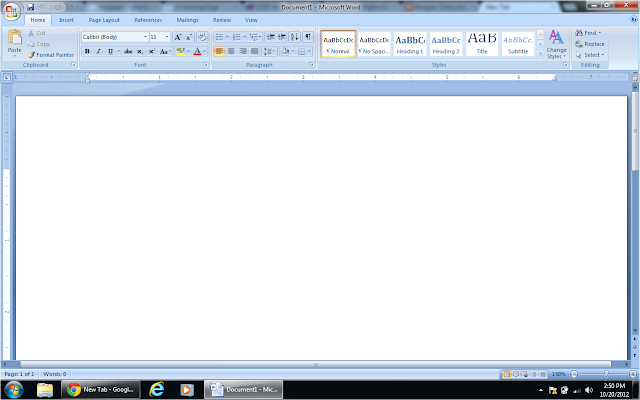Expand the Styles gallery More arrow
Screen dimensions: 640x400
540,53
